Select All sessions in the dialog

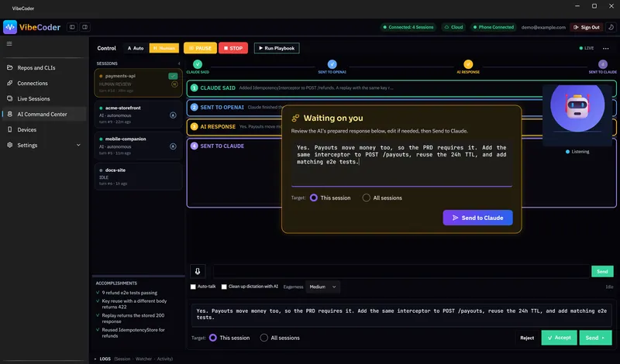(x=366, y=197)
